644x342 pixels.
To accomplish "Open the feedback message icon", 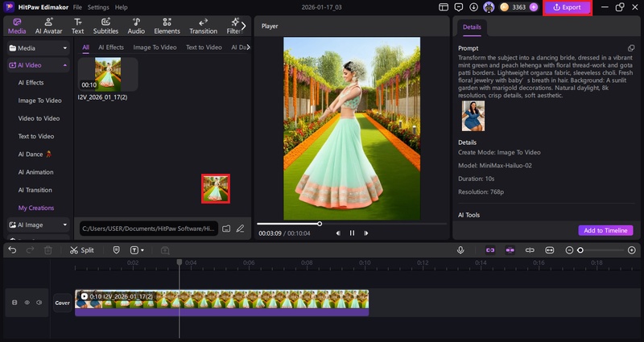I will [x=459, y=7].
